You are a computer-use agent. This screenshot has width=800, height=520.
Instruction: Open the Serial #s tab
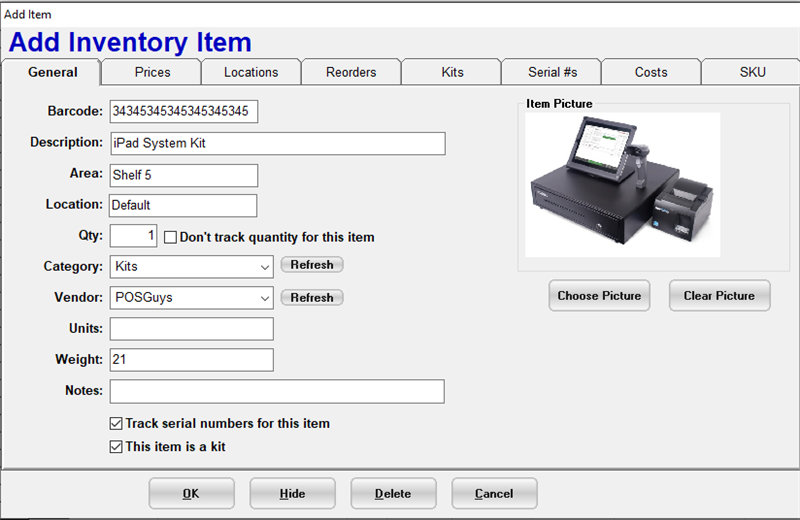[552, 72]
